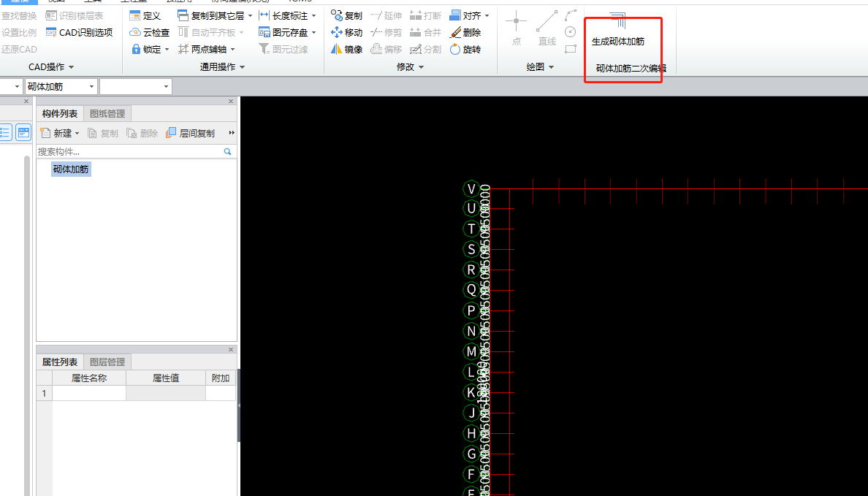Image resolution: width=868 pixels, height=496 pixels.
Task: Click axis label M on grid
Action: click(471, 351)
